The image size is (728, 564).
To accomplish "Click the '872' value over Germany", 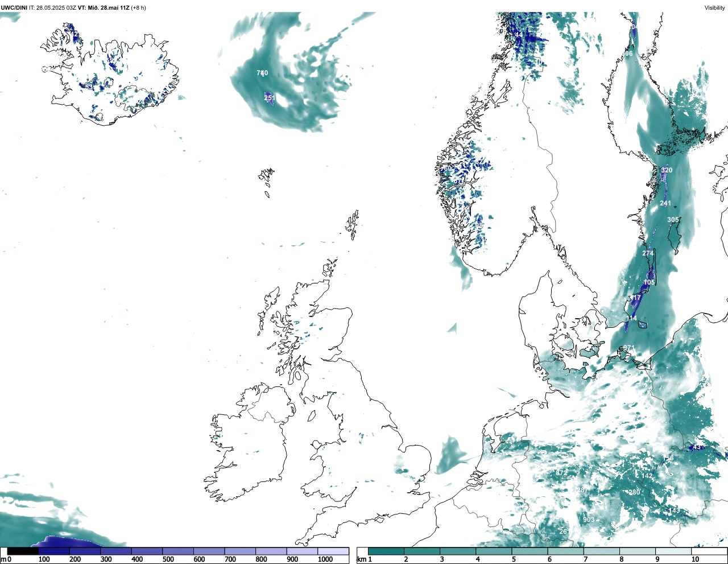I will (562, 473).
